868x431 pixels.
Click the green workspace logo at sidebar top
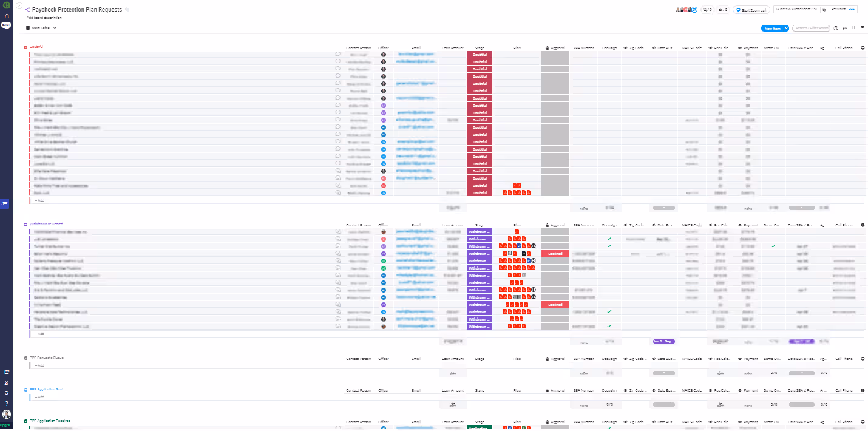click(6, 6)
